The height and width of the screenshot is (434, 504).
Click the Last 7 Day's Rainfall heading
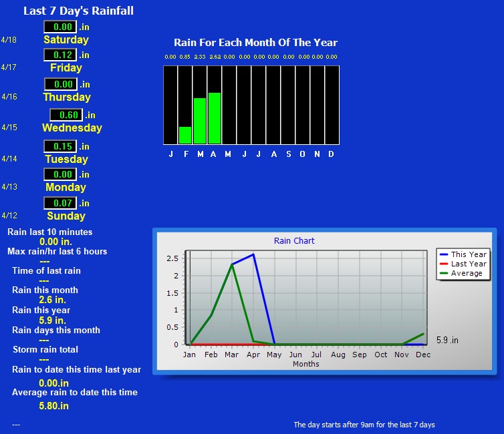pyautogui.click(x=78, y=11)
